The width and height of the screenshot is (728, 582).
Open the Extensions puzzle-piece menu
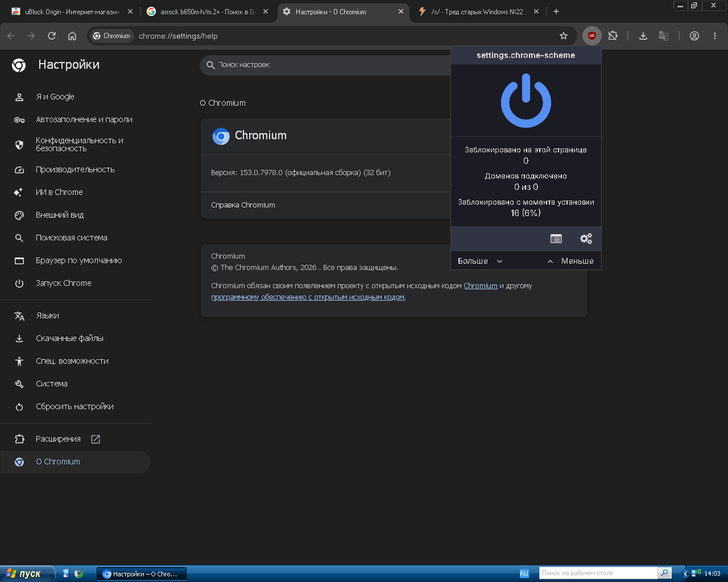coord(613,36)
